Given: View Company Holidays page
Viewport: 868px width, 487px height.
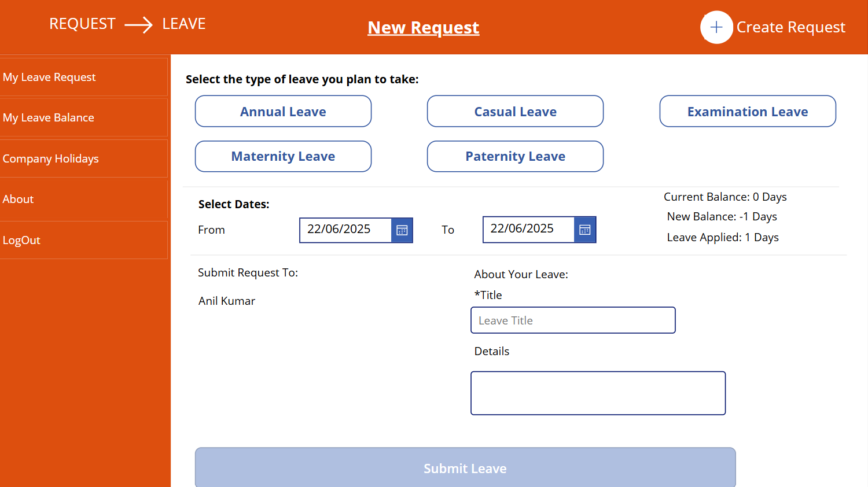Looking at the screenshot, I should [84, 158].
